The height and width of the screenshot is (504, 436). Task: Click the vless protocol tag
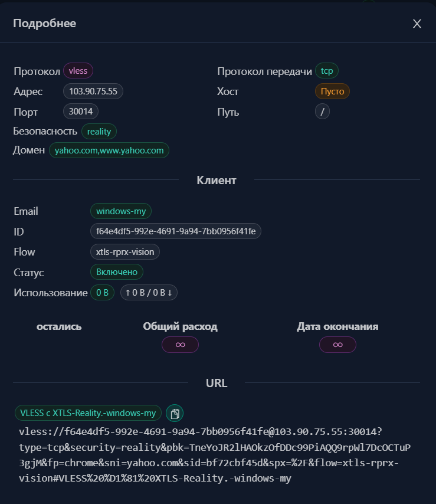click(78, 71)
